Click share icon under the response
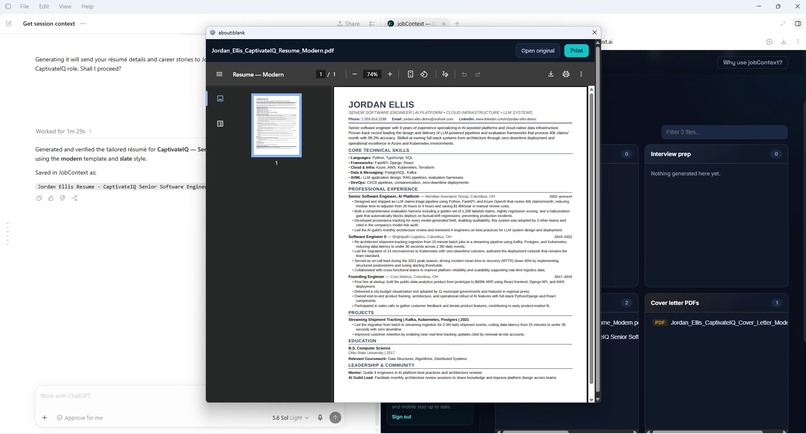This screenshot has width=806, height=434. pos(75,198)
